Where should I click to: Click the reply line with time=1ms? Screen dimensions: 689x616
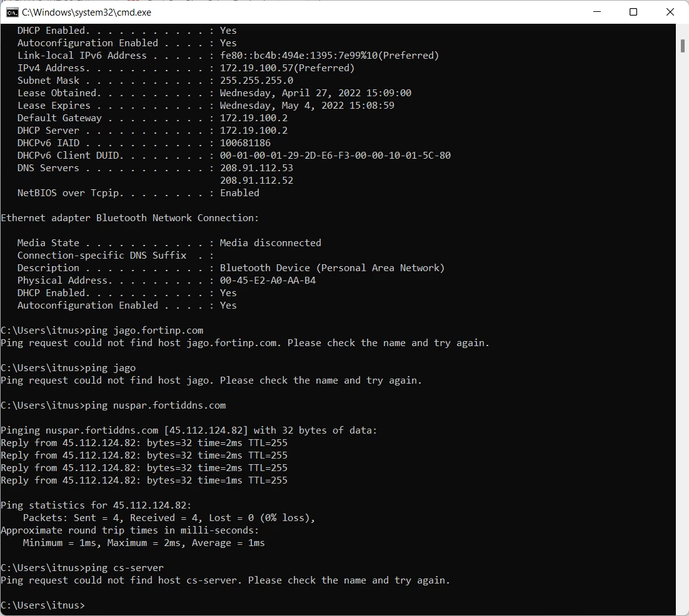(144, 480)
